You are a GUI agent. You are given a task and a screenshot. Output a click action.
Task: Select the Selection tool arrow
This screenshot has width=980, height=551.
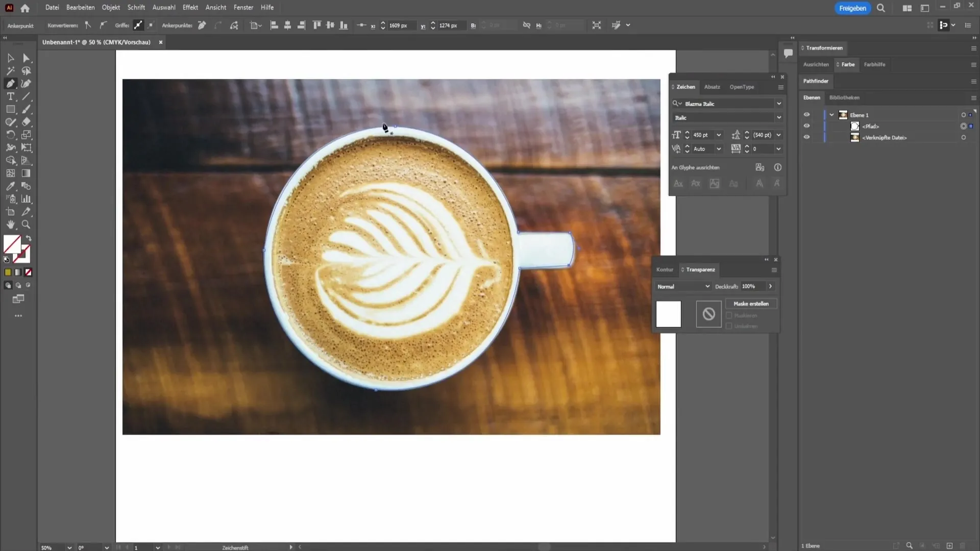click(x=10, y=58)
